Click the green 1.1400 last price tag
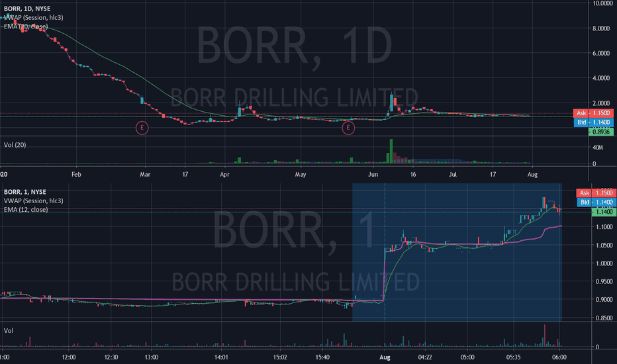617x364 pixels. (604, 212)
